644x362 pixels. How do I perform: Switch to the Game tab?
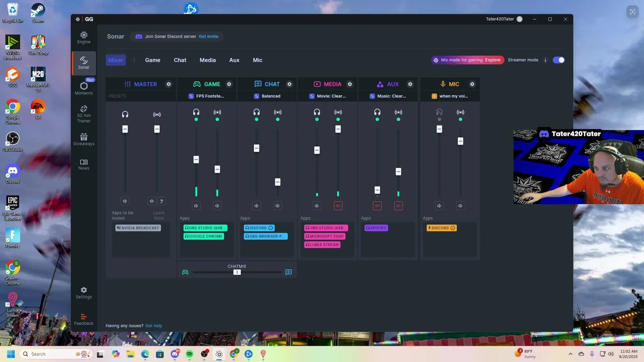pyautogui.click(x=152, y=60)
